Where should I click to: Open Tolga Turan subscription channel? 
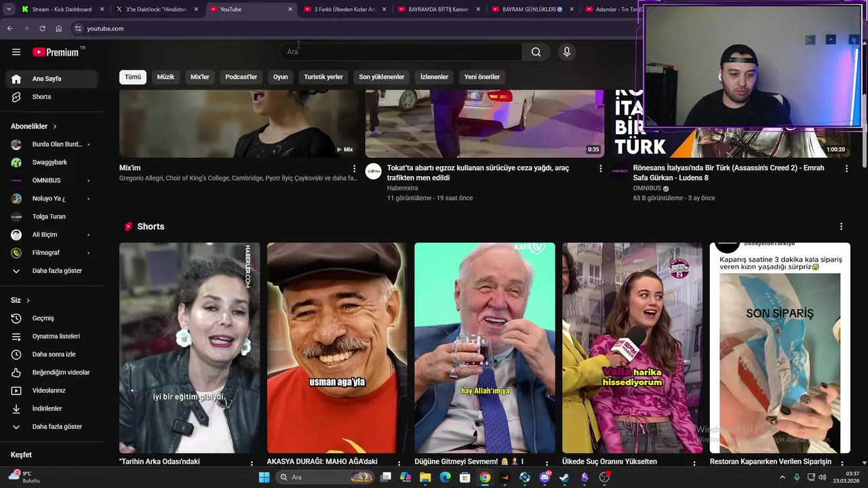(x=52, y=217)
